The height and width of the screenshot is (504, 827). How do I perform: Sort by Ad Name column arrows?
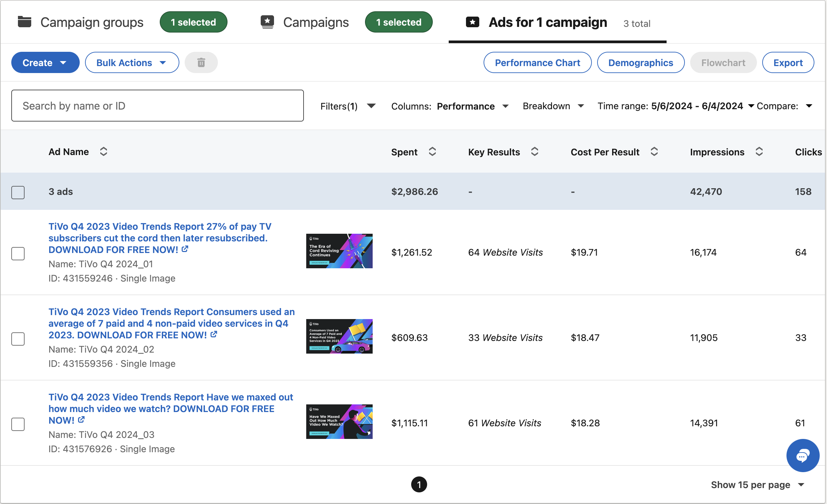tap(103, 152)
